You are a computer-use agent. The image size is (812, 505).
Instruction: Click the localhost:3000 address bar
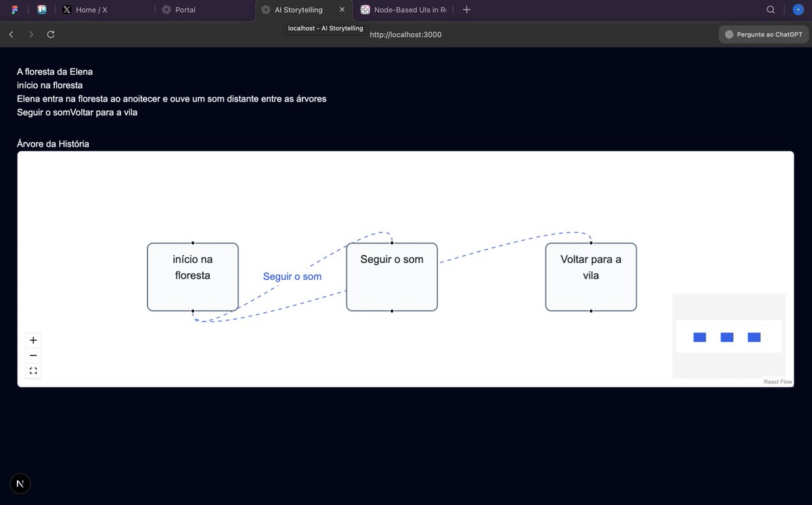(406, 34)
